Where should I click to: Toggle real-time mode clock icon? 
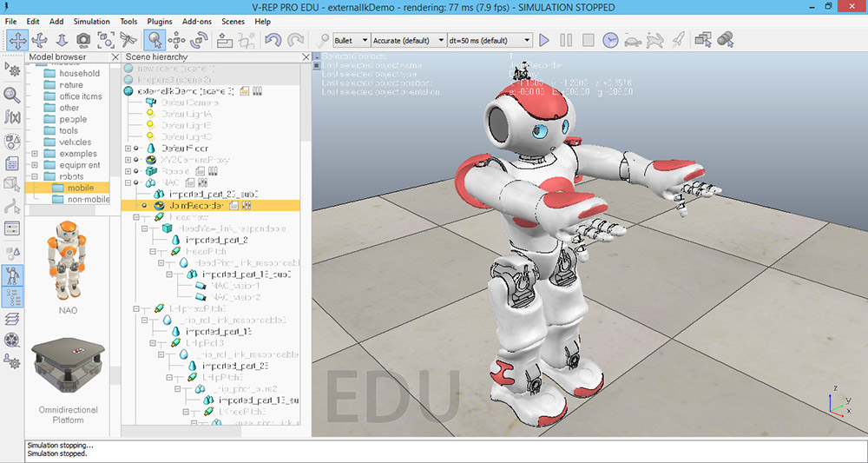[x=610, y=41]
